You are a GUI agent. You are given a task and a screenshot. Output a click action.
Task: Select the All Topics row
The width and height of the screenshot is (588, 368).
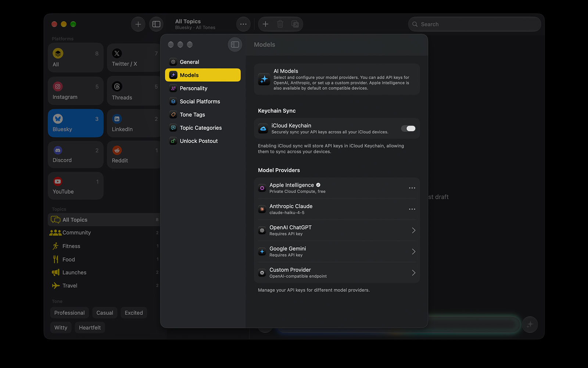(104, 220)
